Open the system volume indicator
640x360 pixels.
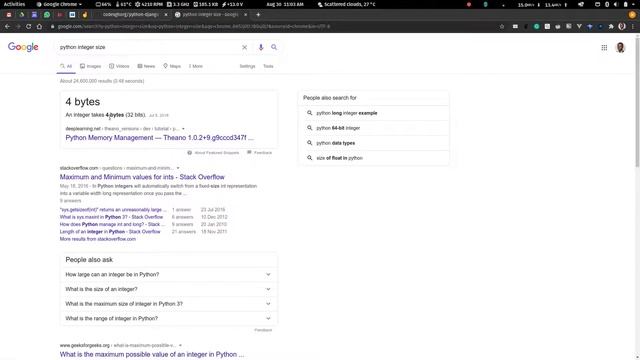pyautogui.click(x=616, y=4)
